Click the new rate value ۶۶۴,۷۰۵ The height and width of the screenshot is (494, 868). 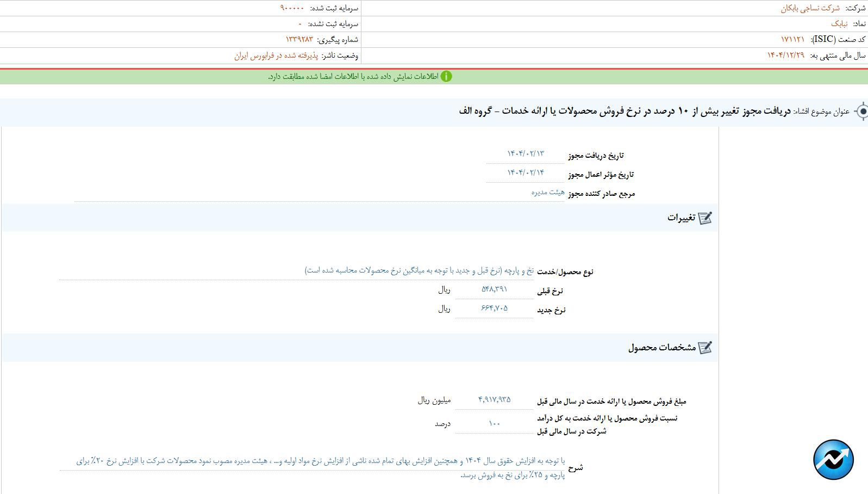(495, 308)
